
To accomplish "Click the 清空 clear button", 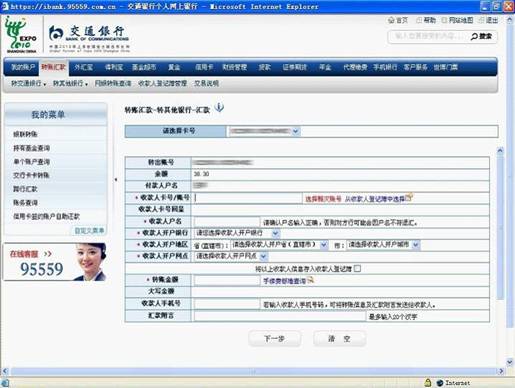I will pyautogui.click(x=339, y=339).
